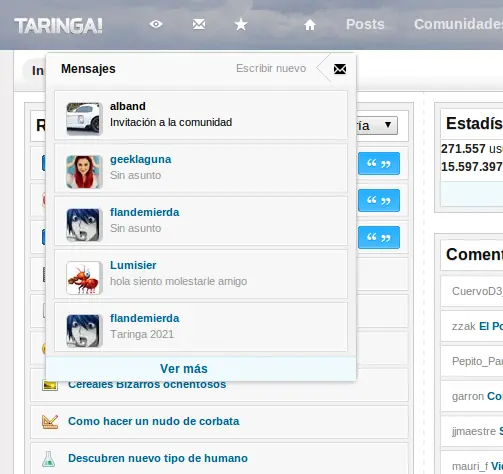
Task: Open alband's community invitation message
Action: click(x=201, y=115)
